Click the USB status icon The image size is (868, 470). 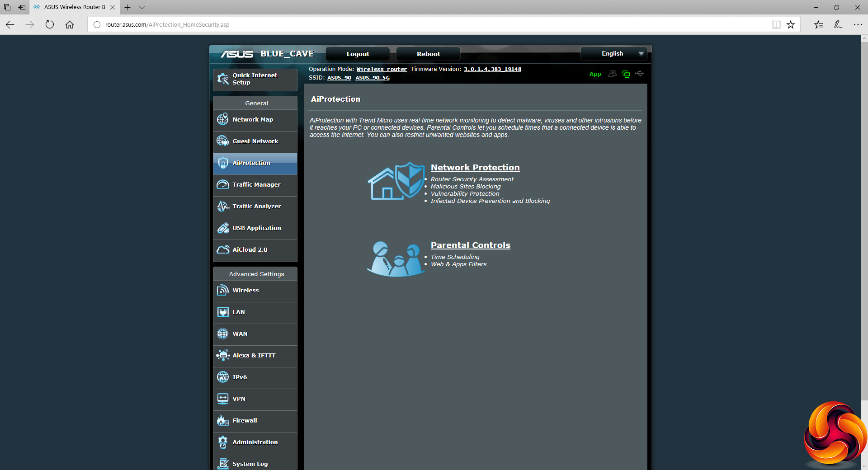click(639, 73)
